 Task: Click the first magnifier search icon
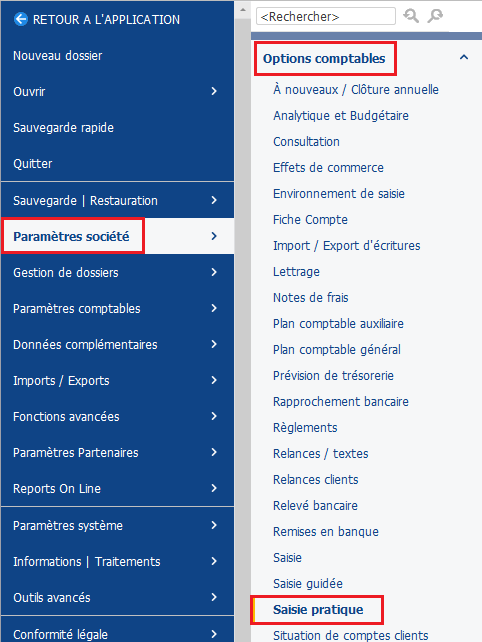coord(411,16)
